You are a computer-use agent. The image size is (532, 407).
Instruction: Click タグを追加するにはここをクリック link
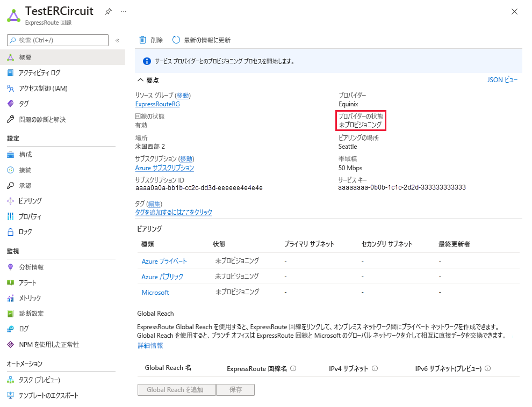[174, 212]
